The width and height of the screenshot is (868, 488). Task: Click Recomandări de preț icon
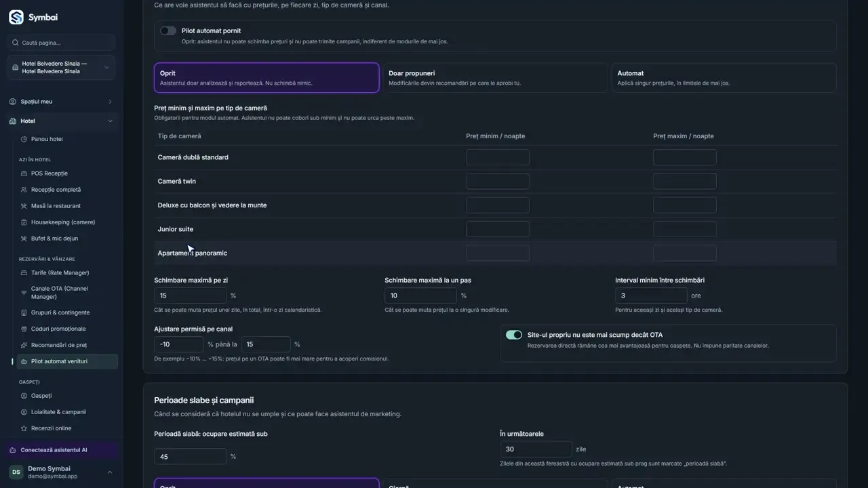coord(24,345)
